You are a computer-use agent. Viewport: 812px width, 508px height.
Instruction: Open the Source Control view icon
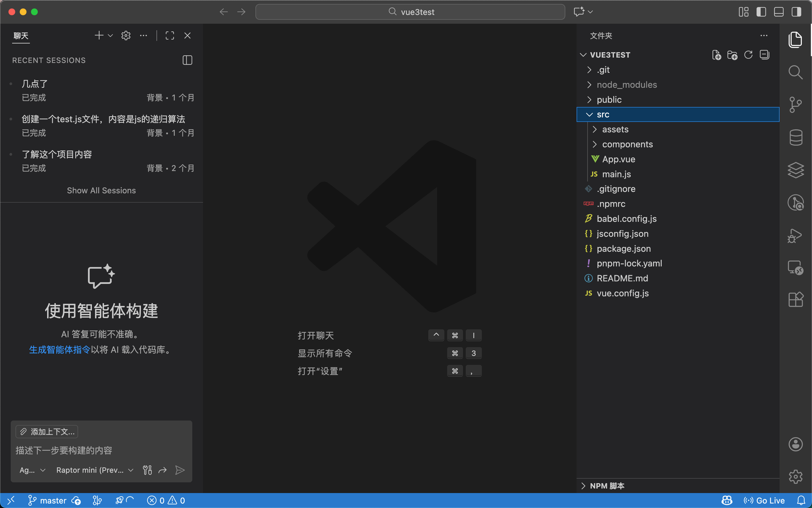(795, 104)
